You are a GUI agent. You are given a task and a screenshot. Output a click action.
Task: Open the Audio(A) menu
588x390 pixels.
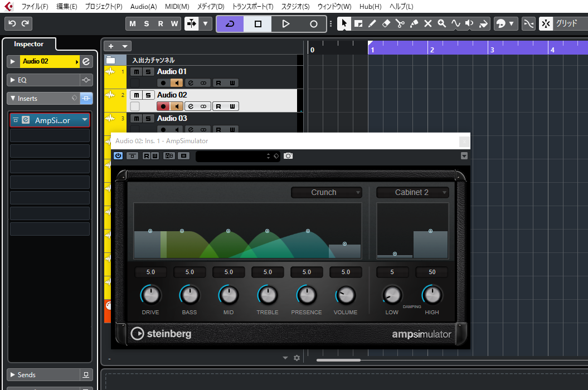pos(144,6)
